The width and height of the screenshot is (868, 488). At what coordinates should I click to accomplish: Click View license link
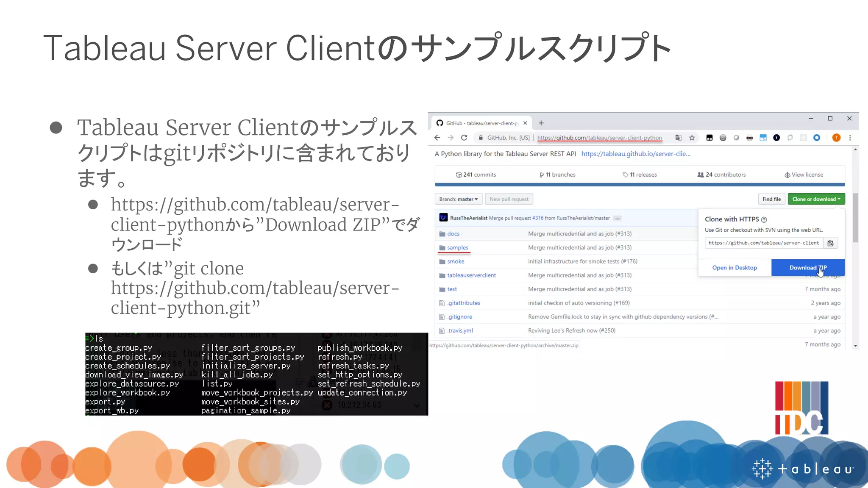point(804,175)
